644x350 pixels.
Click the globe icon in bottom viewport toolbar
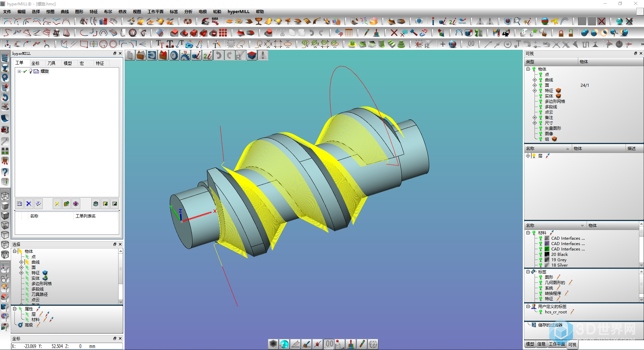[x=284, y=344]
